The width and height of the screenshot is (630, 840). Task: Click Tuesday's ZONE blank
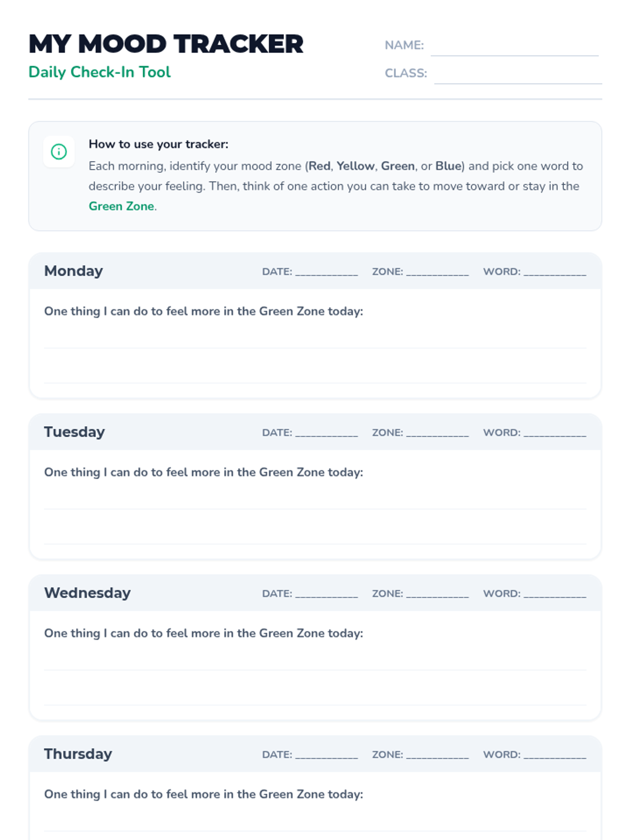437,433
